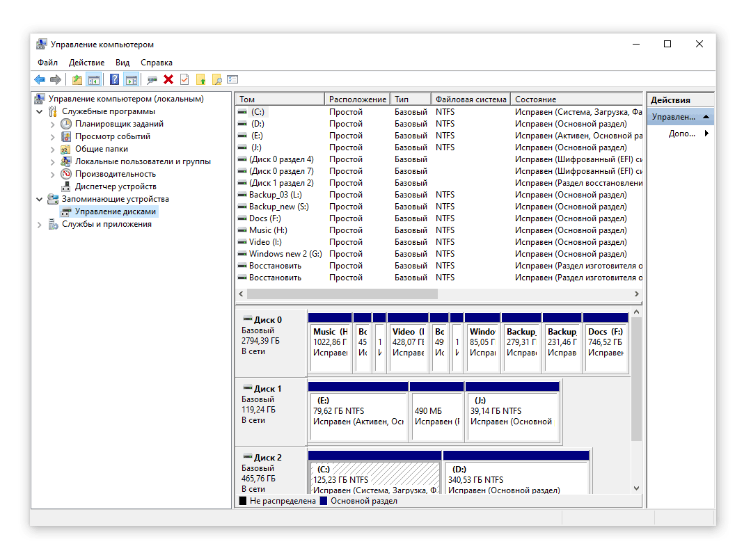Click the red X delete toolbar icon
This screenshot has height=560, width=751.
(x=168, y=79)
